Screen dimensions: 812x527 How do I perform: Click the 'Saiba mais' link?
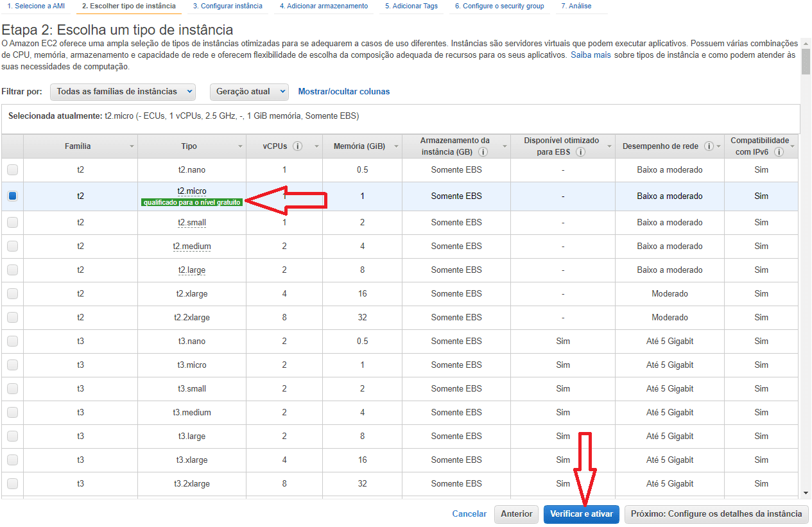click(x=591, y=55)
